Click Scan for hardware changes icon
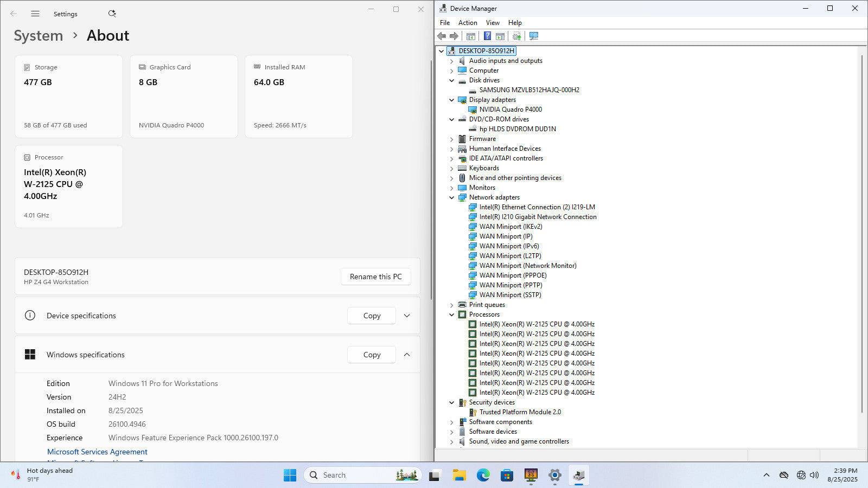The height and width of the screenshot is (488, 868). pos(534,36)
